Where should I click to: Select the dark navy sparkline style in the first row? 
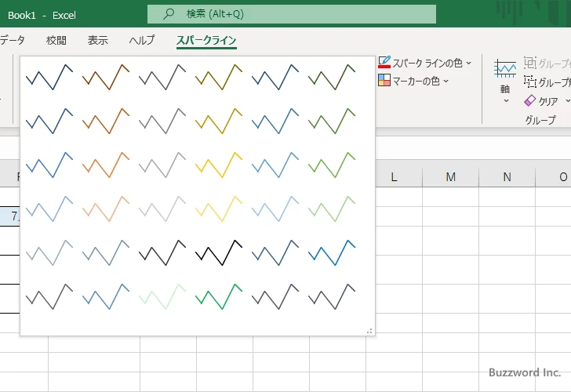49,77
